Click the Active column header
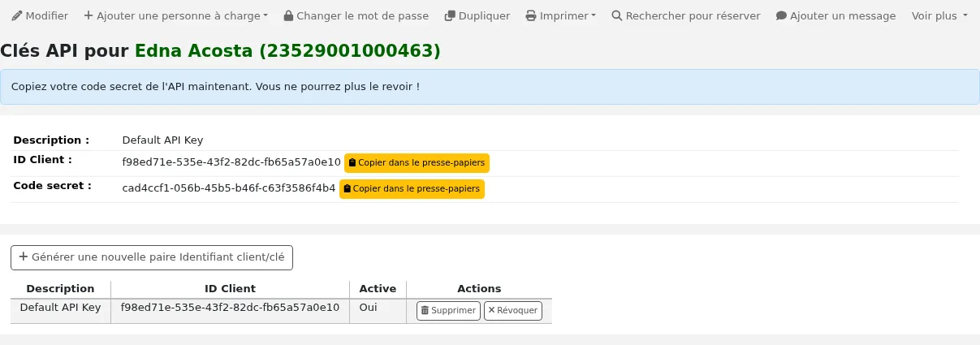 point(378,288)
